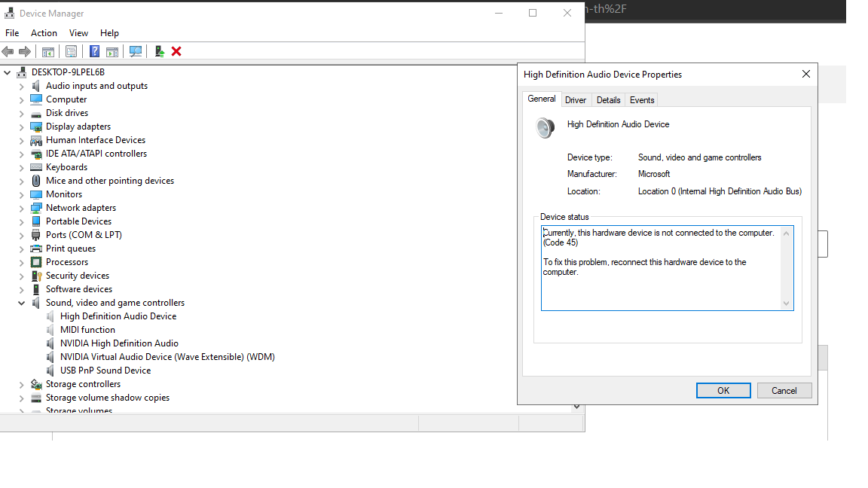Click Device status scrollbar up arrow
This screenshot has width=868, height=488.
click(786, 233)
